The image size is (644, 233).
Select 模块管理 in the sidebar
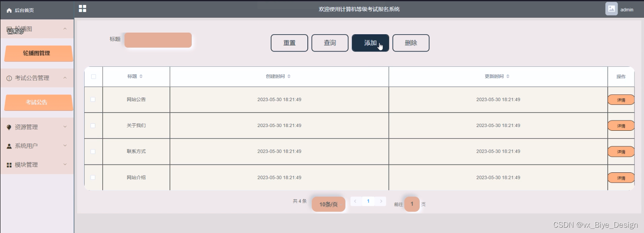[x=37, y=165]
